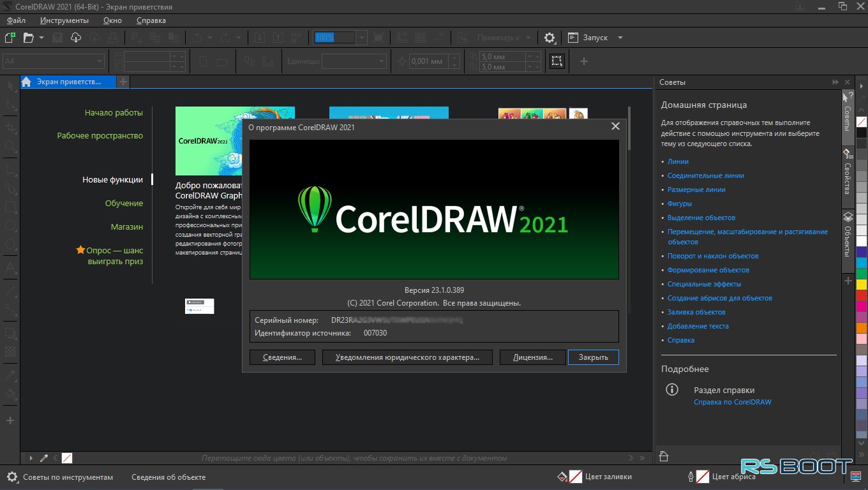Image resolution: width=868 pixels, height=490 pixels.
Task: Click the Open folder toolbar icon
Action: click(x=28, y=38)
